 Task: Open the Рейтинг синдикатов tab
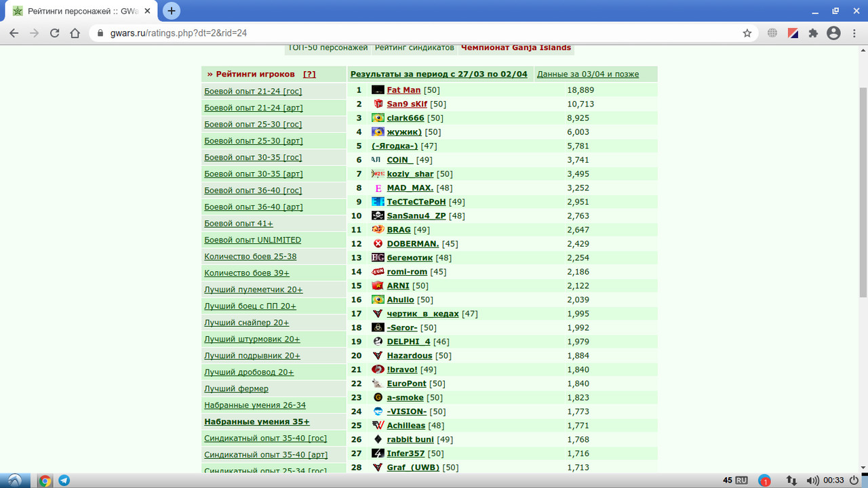pos(414,47)
